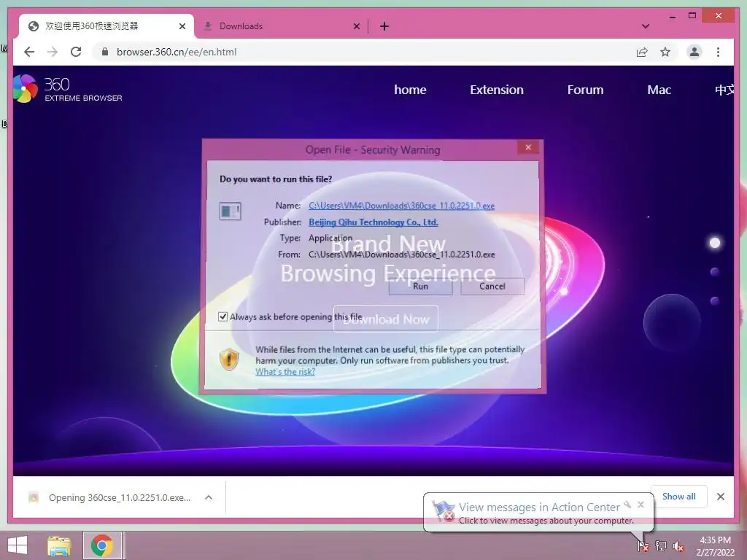Close the Downloads tab
The width and height of the screenshot is (747, 560).
(x=356, y=26)
